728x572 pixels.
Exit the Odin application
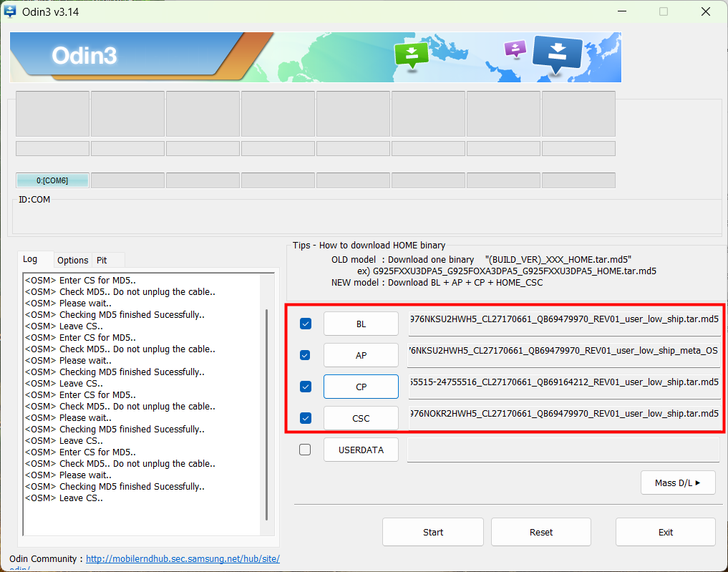(665, 532)
